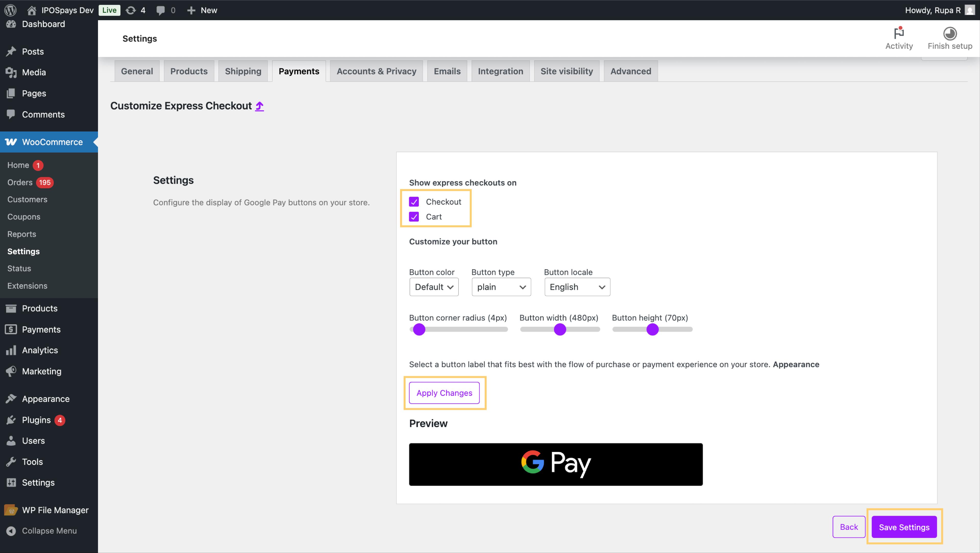Click the Media icon in sidebar
The image size is (980, 553).
tap(11, 72)
